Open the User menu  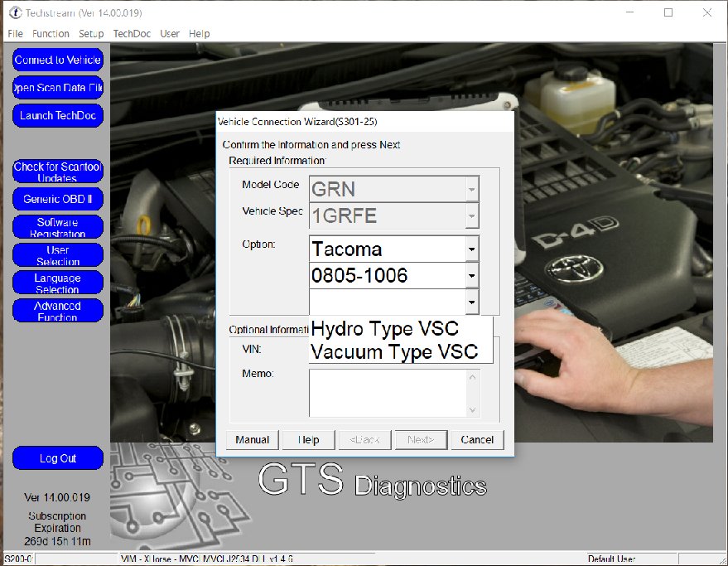[x=170, y=33]
